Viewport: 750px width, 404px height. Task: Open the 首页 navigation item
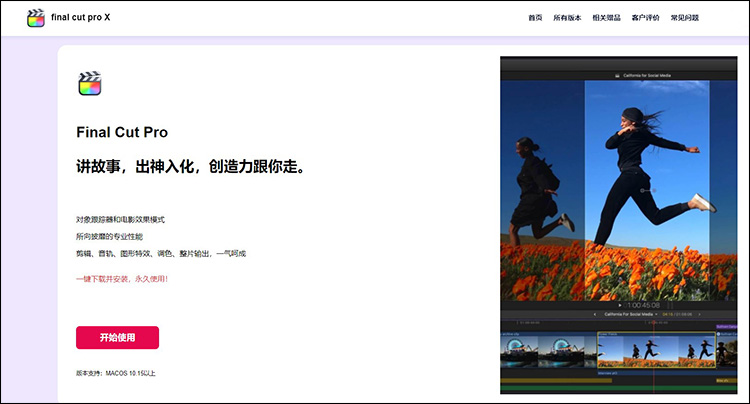[535, 18]
